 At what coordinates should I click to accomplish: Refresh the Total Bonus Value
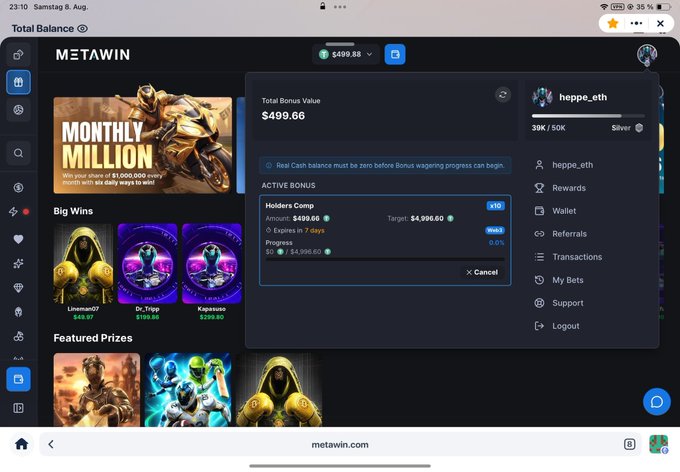[503, 95]
